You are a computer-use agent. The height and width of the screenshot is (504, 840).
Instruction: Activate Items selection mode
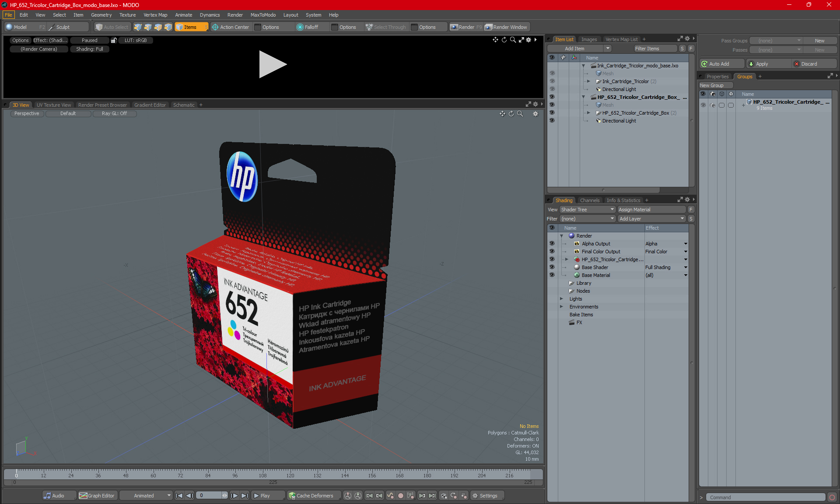(191, 27)
